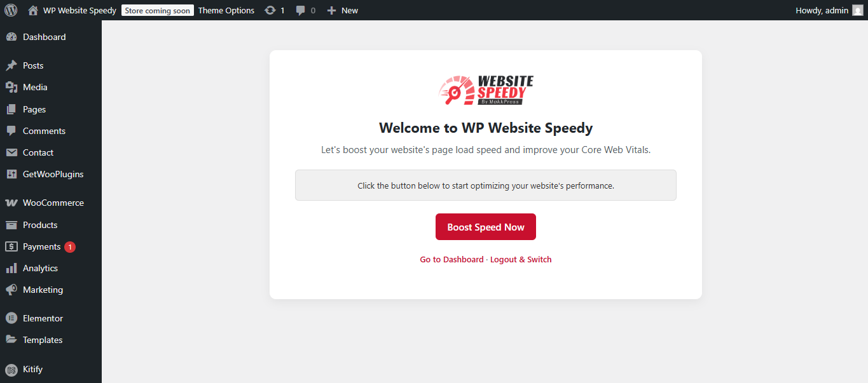The height and width of the screenshot is (383, 868).
Task: Open the comments bubble icon in admin bar
Action: pos(301,10)
